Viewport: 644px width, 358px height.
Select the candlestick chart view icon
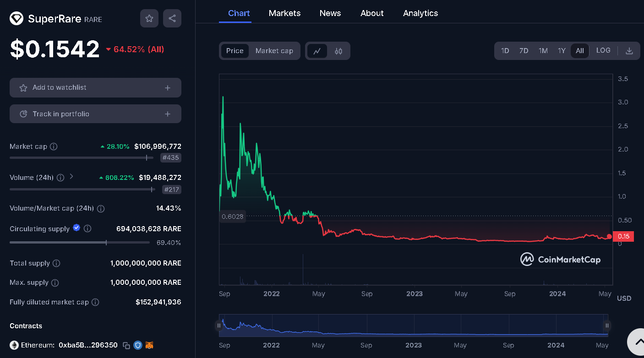338,51
